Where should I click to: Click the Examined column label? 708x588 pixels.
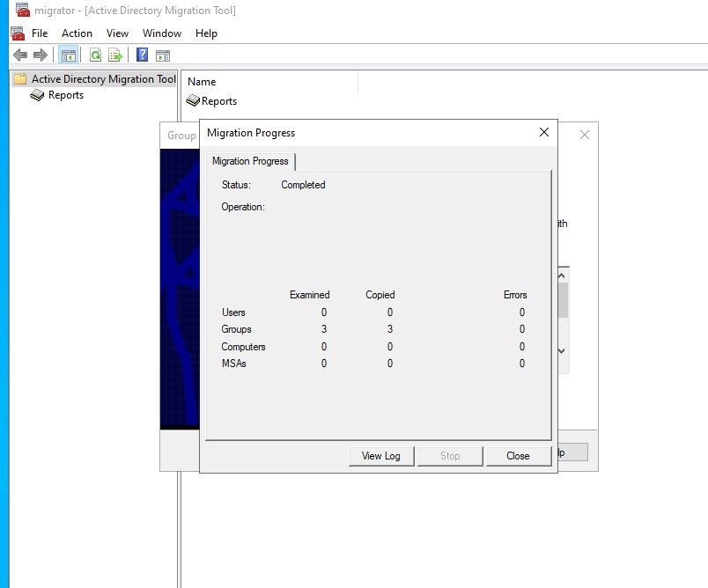(x=310, y=295)
